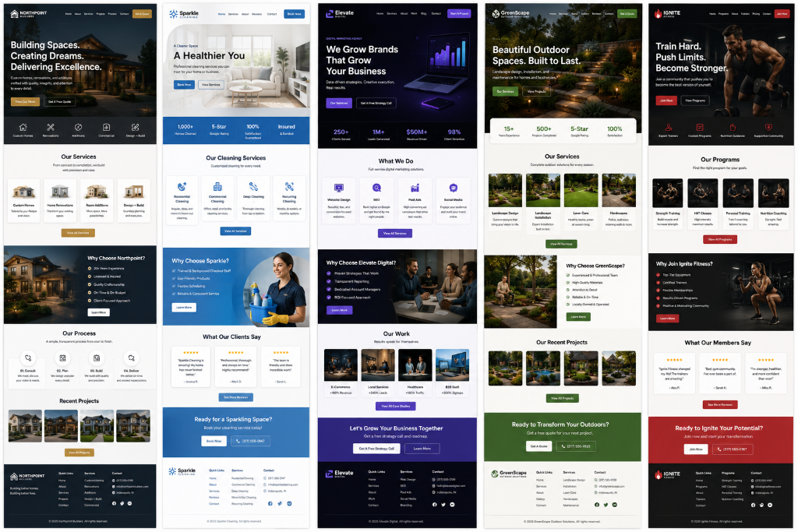Click Learn More in Why Choose GreenScape section
The image size is (798, 532).
pyautogui.click(x=578, y=317)
